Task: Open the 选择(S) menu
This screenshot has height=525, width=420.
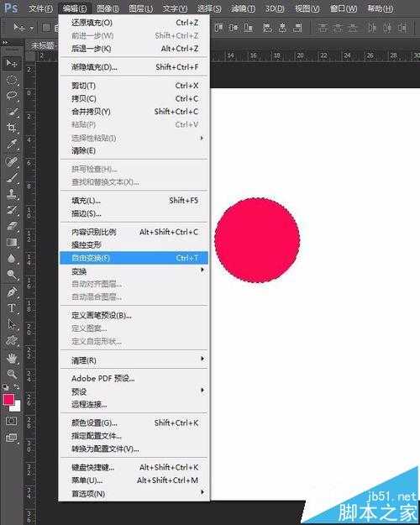Action: point(208,8)
